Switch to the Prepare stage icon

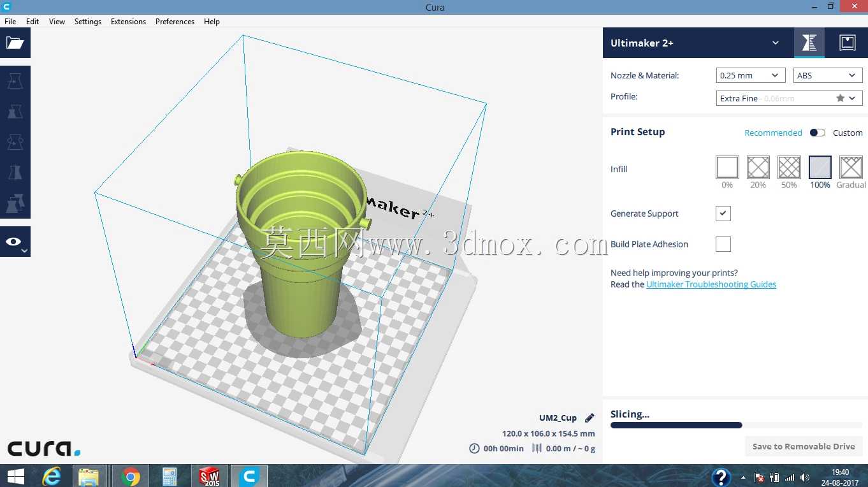tap(809, 43)
